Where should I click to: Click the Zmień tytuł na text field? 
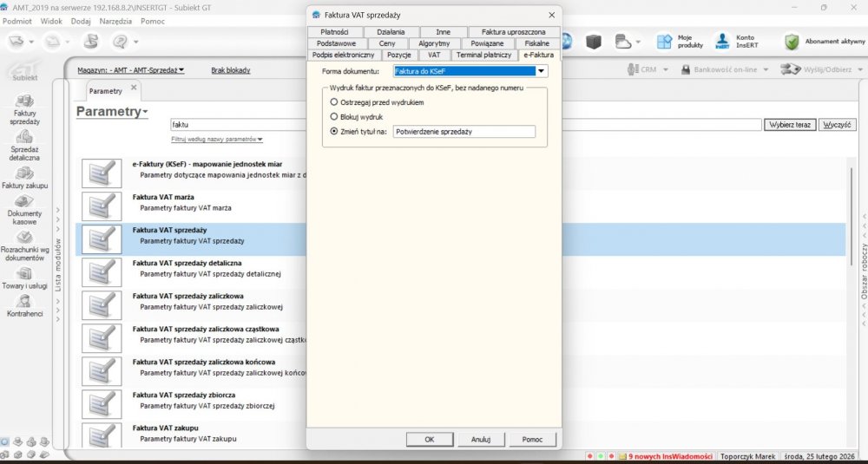464,132
